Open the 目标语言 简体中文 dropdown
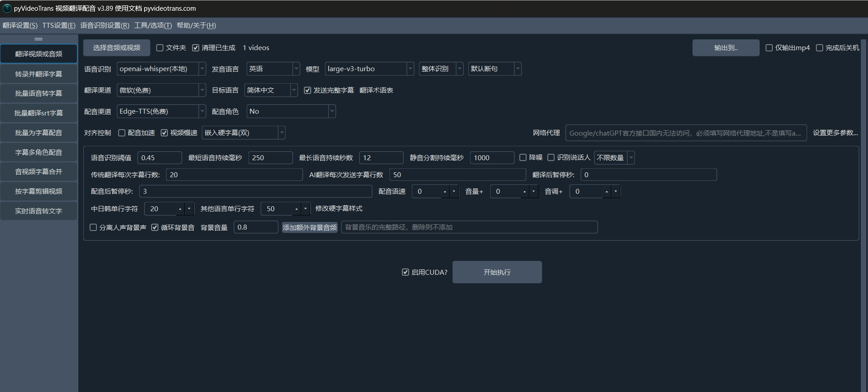This screenshot has width=868, height=392. [x=271, y=90]
